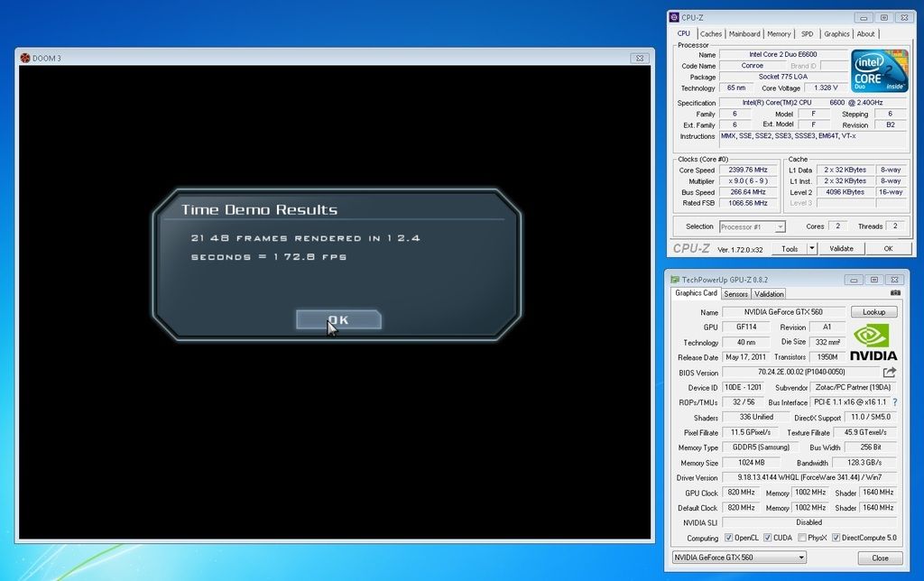Select the Graphics Card tab in GPU-Z

[696, 293]
